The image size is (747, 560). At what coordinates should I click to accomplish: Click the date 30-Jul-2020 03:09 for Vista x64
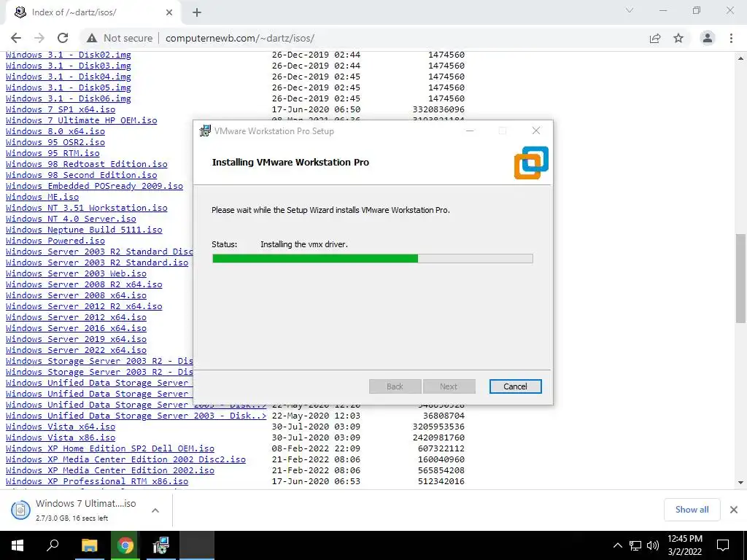pos(316,427)
